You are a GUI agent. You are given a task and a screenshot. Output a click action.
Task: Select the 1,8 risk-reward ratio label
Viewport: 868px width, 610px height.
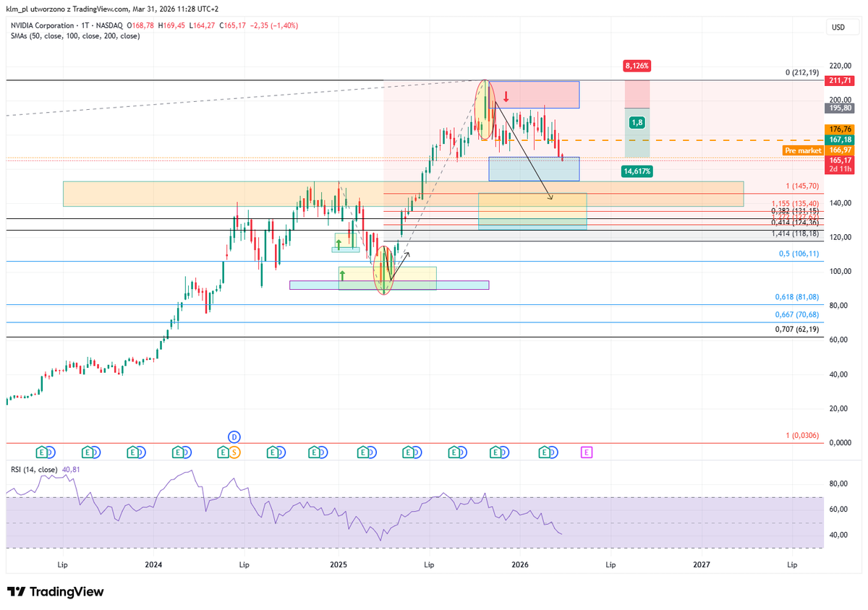pyautogui.click(x=637, y=123)
